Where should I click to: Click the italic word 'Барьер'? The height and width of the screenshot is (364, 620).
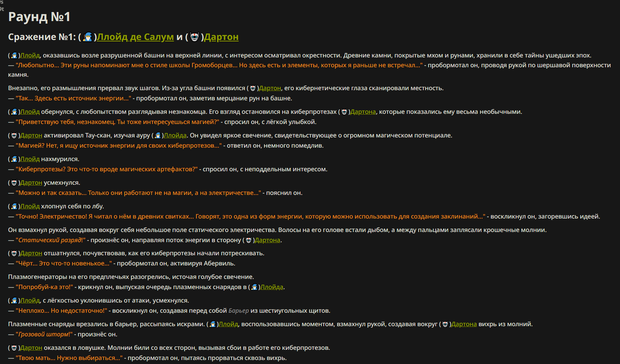(239, 311)
